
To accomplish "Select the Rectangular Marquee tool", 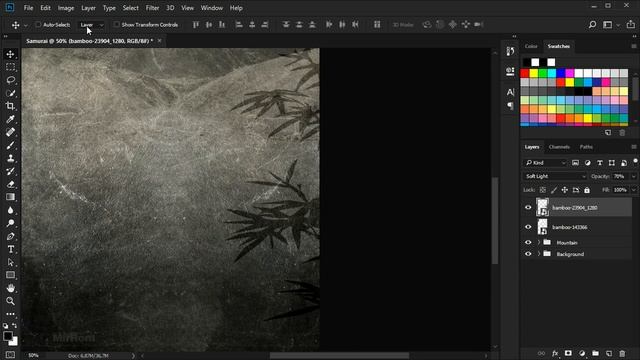I will pos(11,67).
